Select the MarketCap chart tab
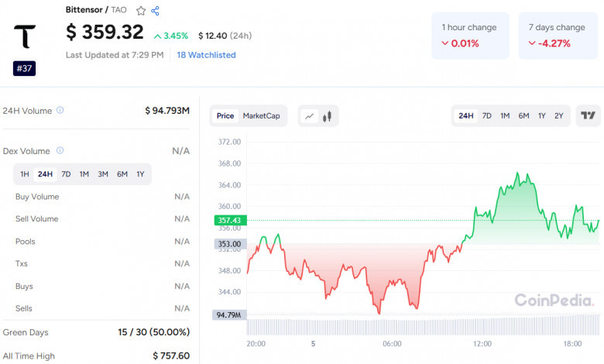This screenshot has width=604, height=364. [261, 116]
